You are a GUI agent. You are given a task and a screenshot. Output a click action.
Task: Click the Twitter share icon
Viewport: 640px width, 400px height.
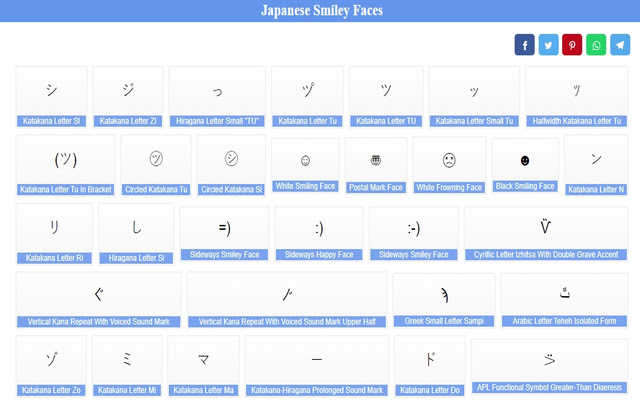(549, 45)
